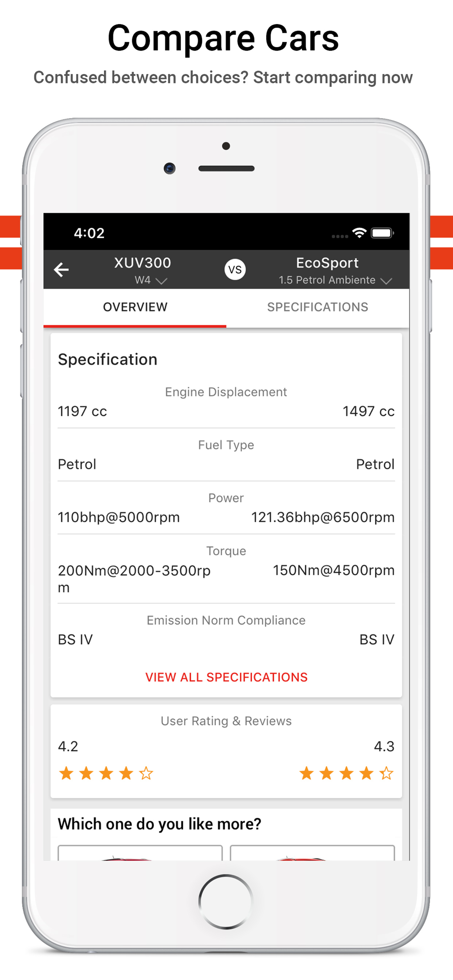Tap the 'Specification' section heading

108,360
